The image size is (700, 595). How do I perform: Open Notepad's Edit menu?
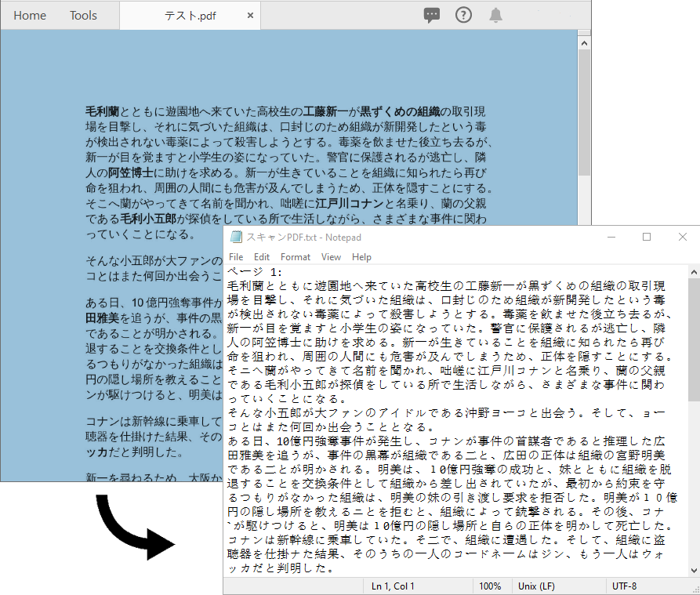point(262,256)
